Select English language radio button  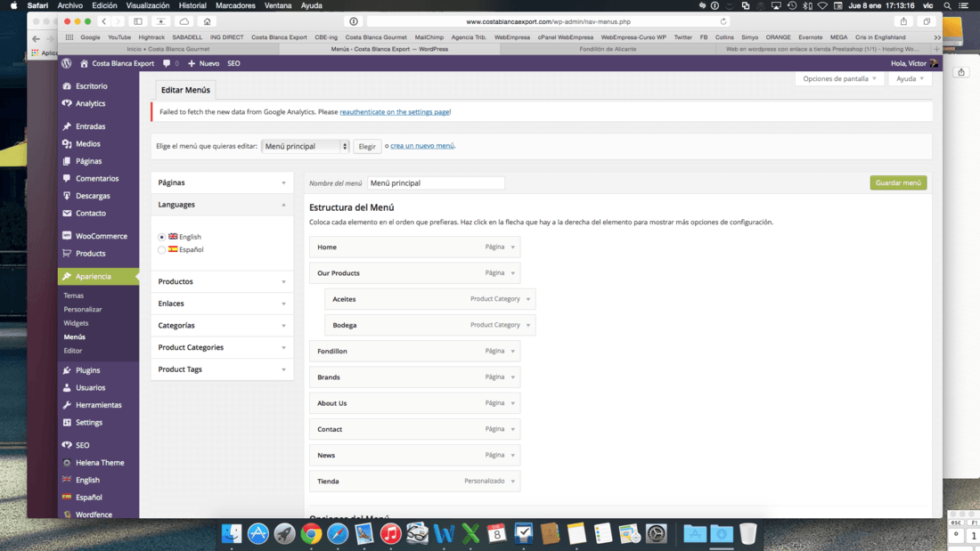pyautogui.click(x=162, y=238)
